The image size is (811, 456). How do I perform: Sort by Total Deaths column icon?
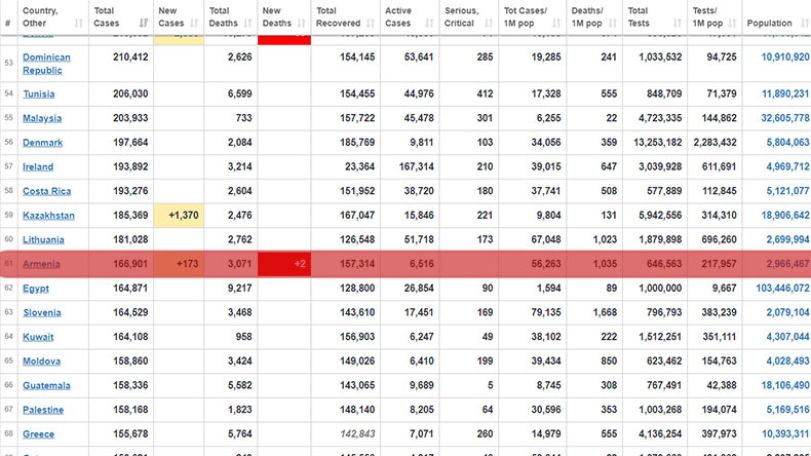pyautogui.click(x=248, y=23)
